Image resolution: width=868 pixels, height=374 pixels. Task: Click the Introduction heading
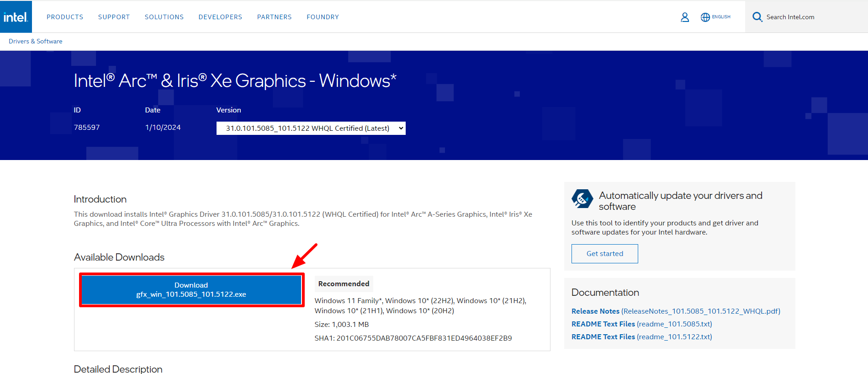pos(100,199)
